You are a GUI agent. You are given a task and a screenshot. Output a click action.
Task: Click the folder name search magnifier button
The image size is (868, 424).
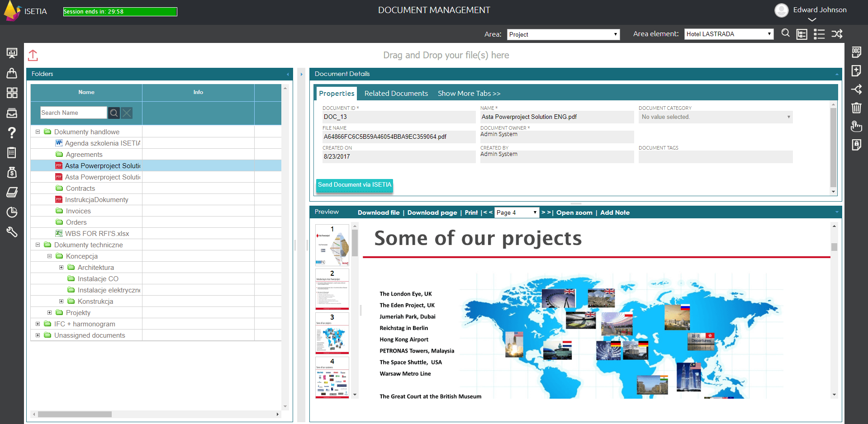[114, 113]
